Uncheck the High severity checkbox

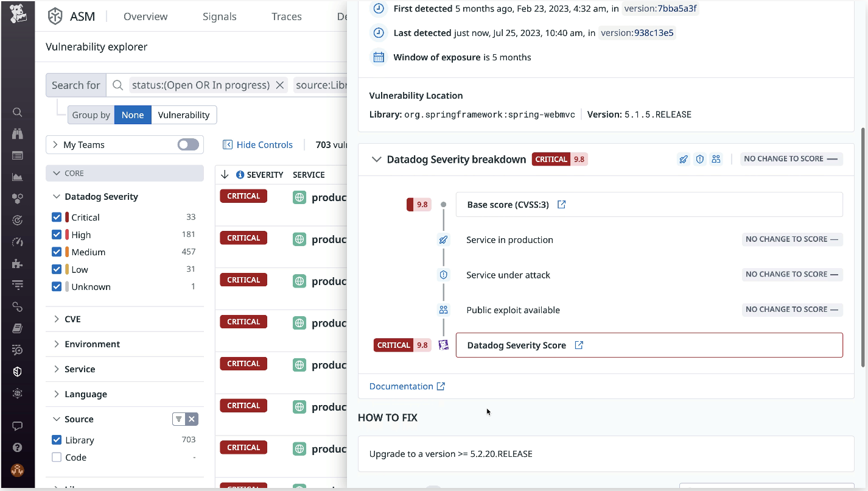[57, 235]
